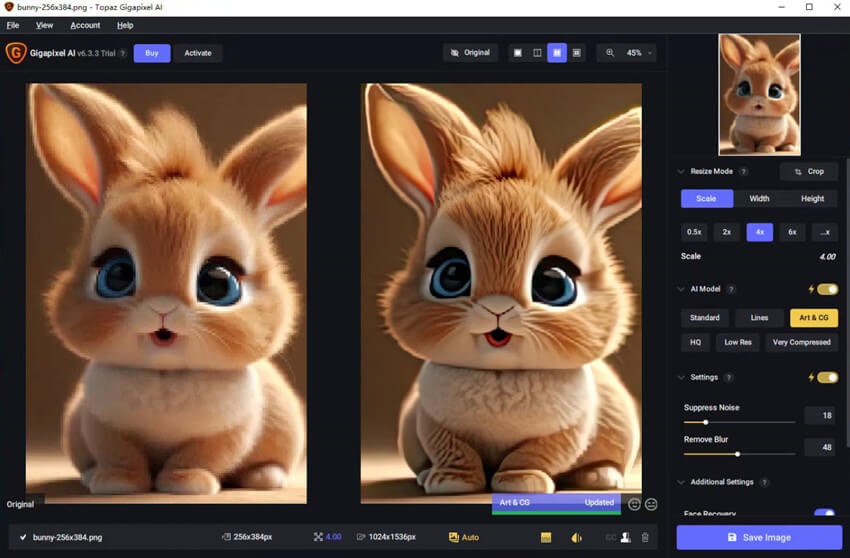The width and height of the screenshot is (850, 558).
Task: Click the AI Model help icon
Action: click(731, 289)
